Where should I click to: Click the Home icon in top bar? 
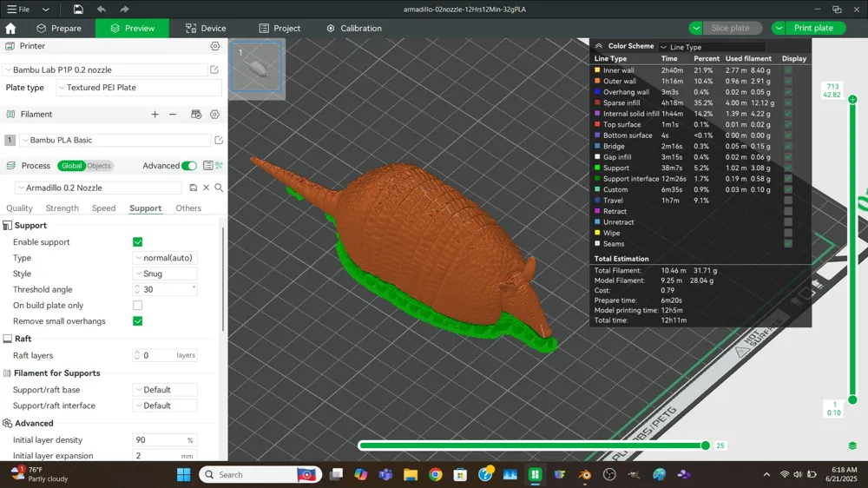click(10, 29)
